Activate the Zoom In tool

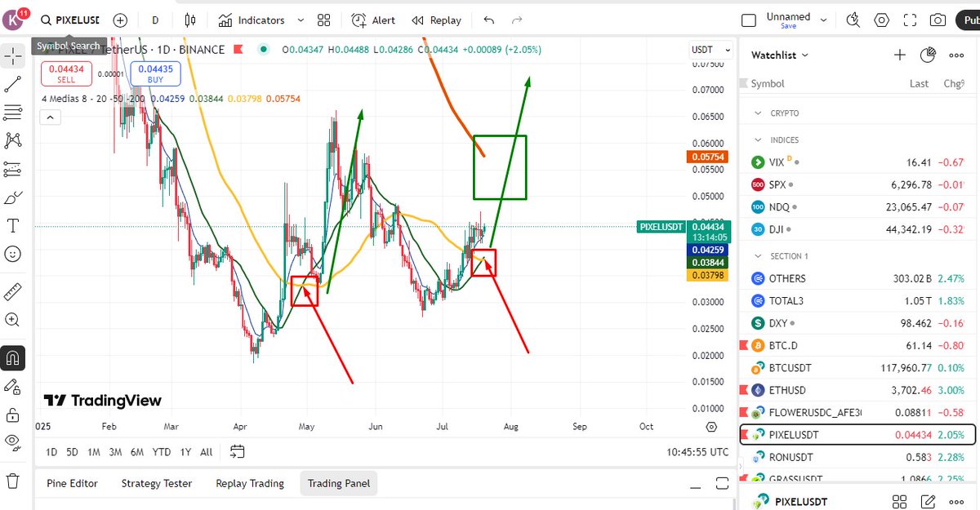pyautogui.click(x=12, y=319)
